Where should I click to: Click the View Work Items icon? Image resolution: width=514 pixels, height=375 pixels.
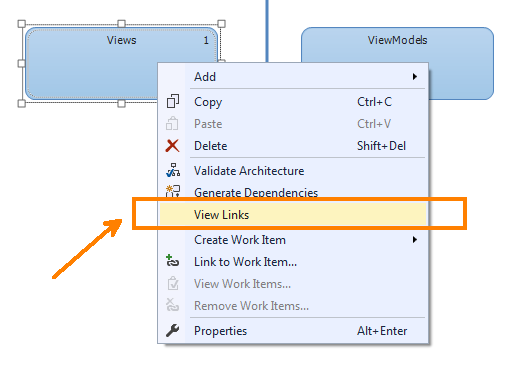173,283
